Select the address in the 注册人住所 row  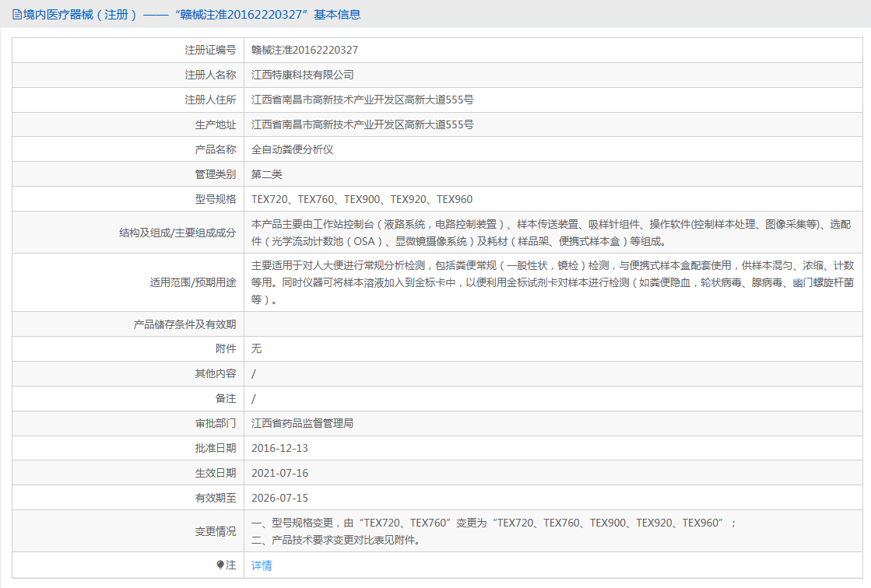(362, 100)
